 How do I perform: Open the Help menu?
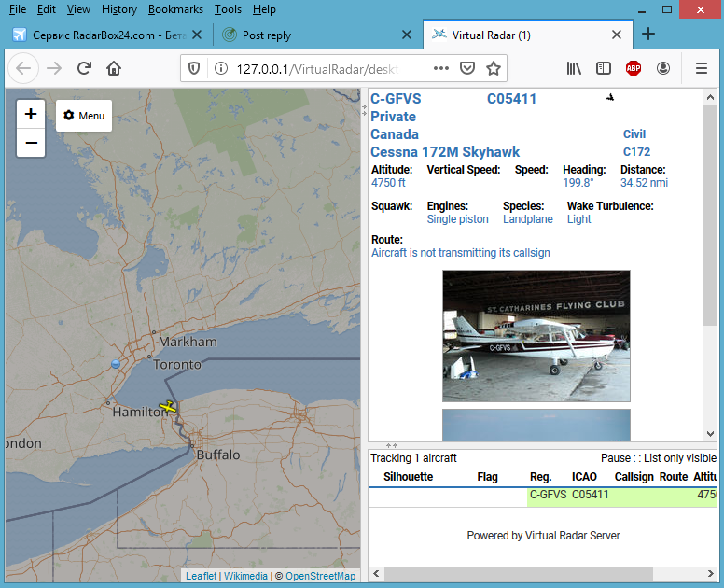(264, 9)
